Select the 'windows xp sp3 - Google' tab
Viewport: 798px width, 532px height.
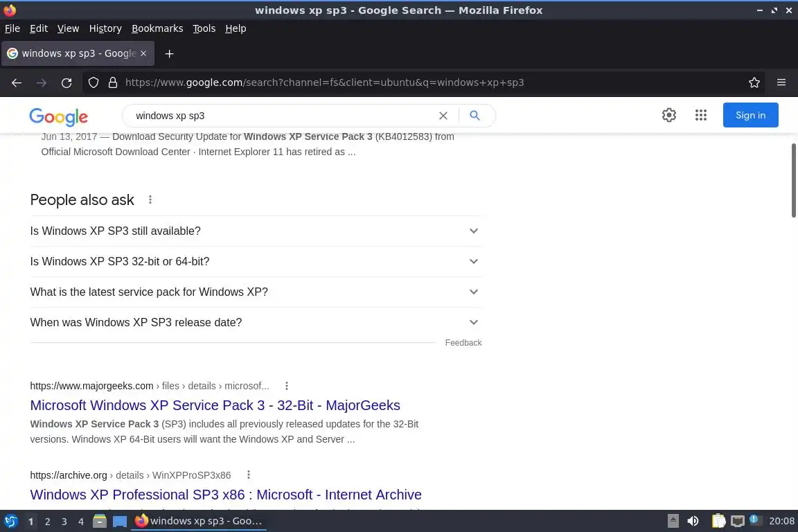tap(78, 53)
